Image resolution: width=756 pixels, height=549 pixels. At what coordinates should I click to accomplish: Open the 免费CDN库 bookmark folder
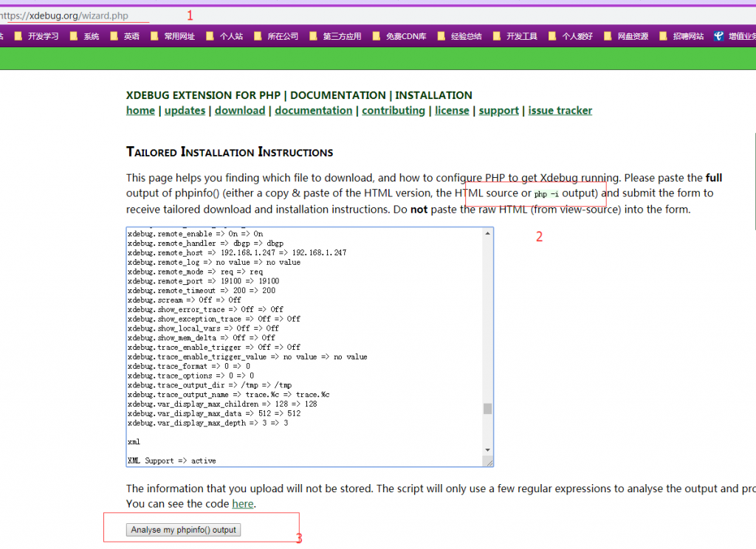399,36
